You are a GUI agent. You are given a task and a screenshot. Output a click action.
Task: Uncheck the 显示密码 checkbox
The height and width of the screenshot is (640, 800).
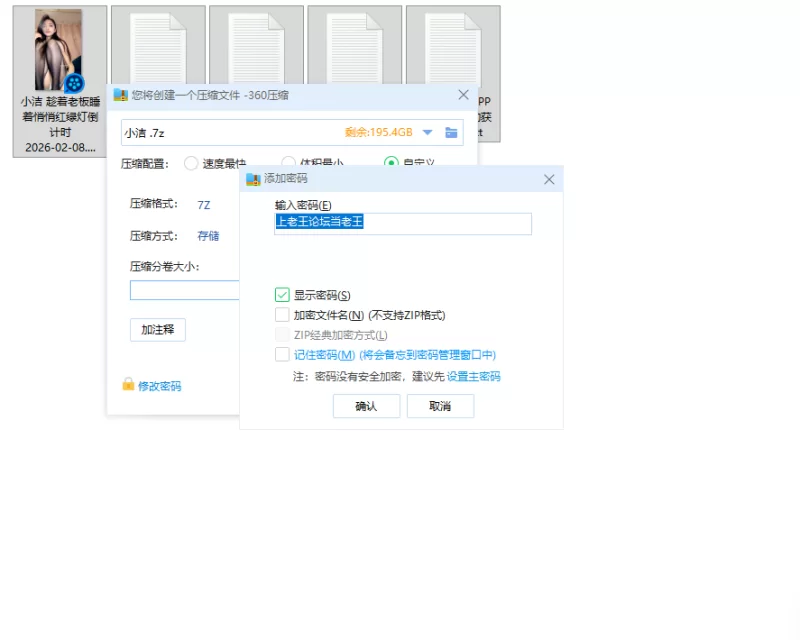282,295
